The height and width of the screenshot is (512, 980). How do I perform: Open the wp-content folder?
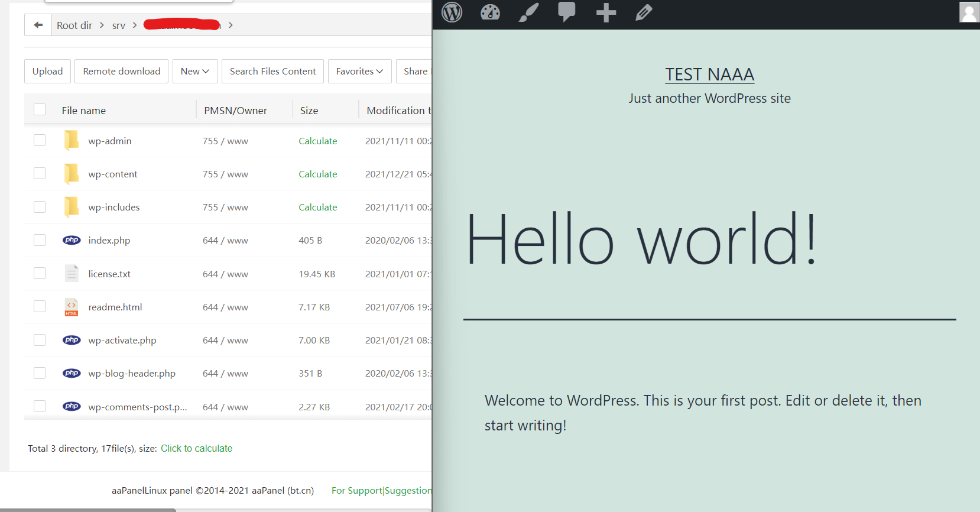tap(112, 174)
